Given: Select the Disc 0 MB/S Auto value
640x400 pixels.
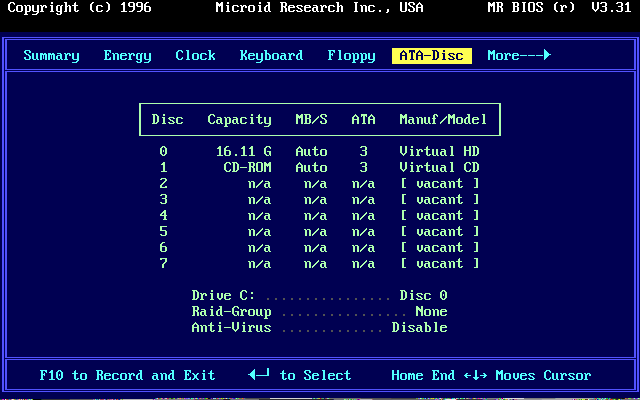Looking at the screenshot, I should (311, 152).
